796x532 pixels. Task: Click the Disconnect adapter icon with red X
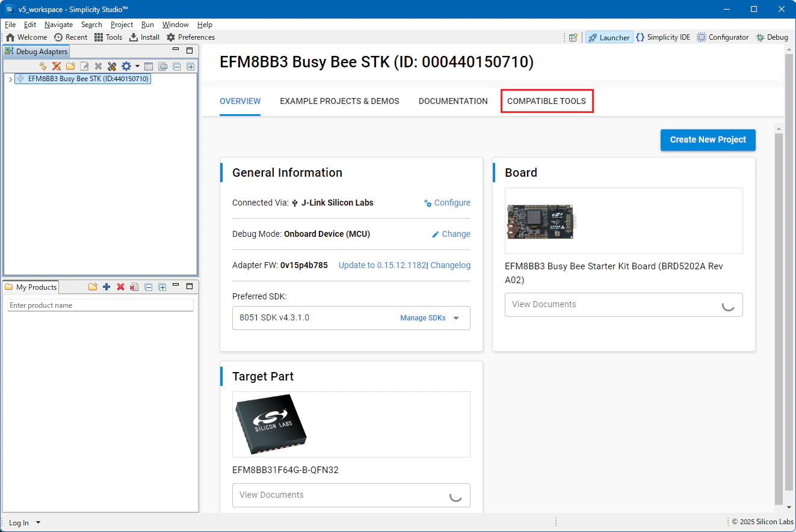click(57, 66)
